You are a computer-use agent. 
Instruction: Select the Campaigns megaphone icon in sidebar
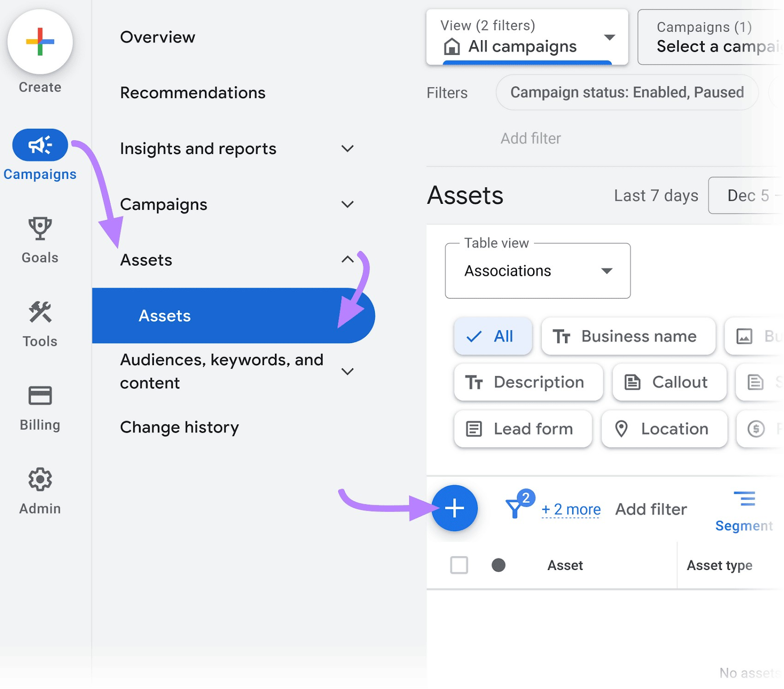(x=40, y=145)
